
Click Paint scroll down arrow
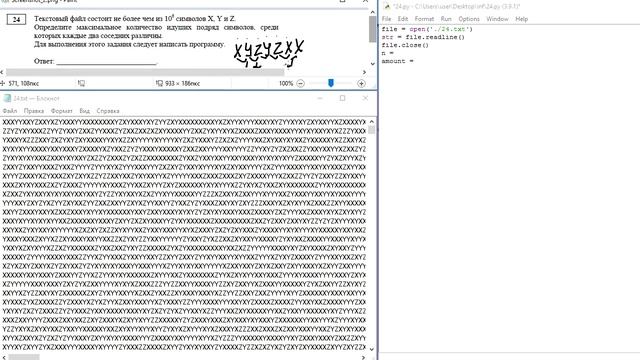[x=372, y=64]
